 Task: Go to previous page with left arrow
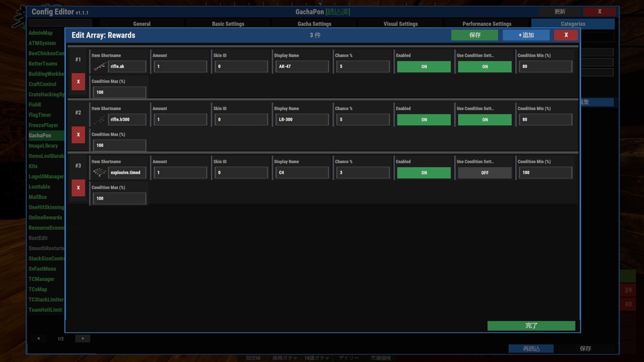click(38, 338)
